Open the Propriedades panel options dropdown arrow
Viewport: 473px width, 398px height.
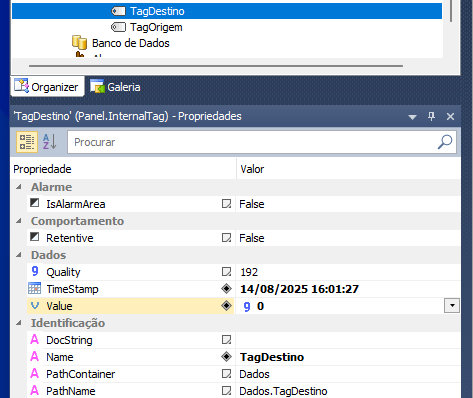tap(412, 117)
